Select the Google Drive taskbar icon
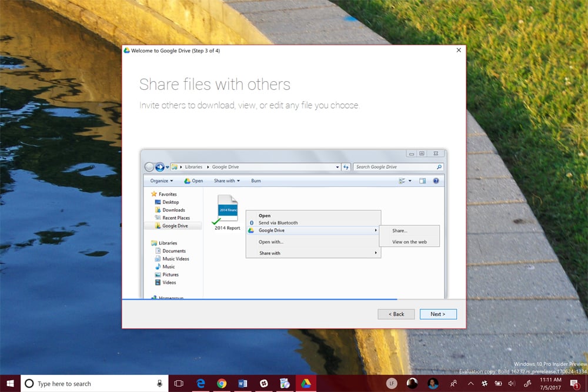588x392 pixels. 306,383
